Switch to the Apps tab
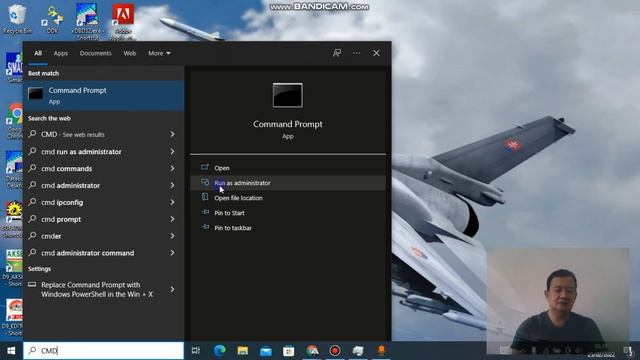 pos(61,53)
